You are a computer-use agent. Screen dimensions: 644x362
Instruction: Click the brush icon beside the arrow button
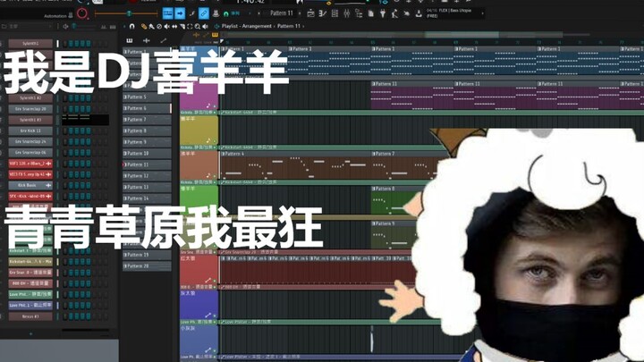191,13
